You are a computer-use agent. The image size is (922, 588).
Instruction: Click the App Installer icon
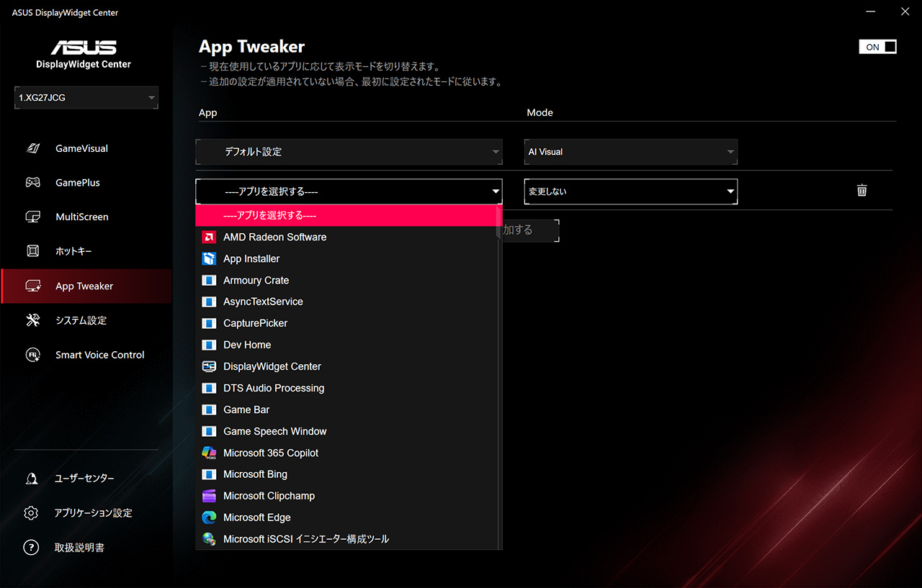click(209, 258)
